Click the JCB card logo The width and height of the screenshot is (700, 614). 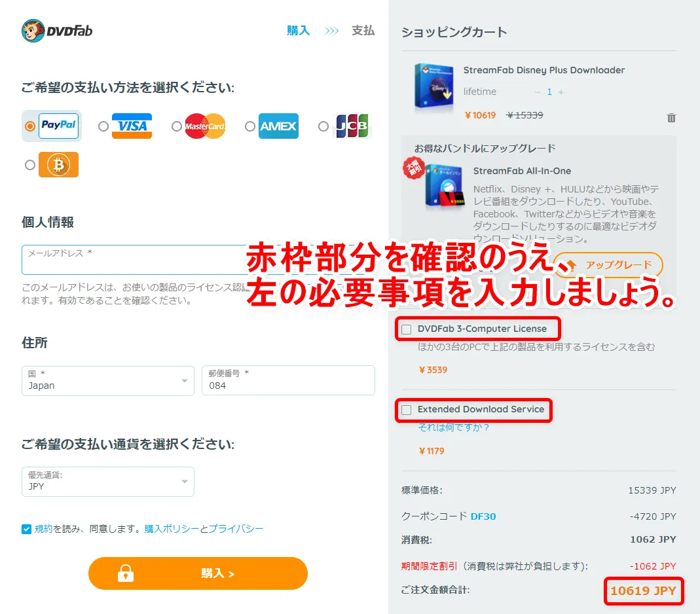pos(352,126)
